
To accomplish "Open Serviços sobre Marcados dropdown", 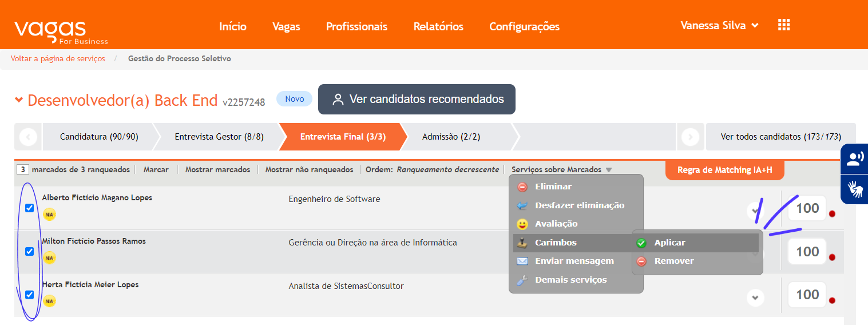I will (562, 169).
